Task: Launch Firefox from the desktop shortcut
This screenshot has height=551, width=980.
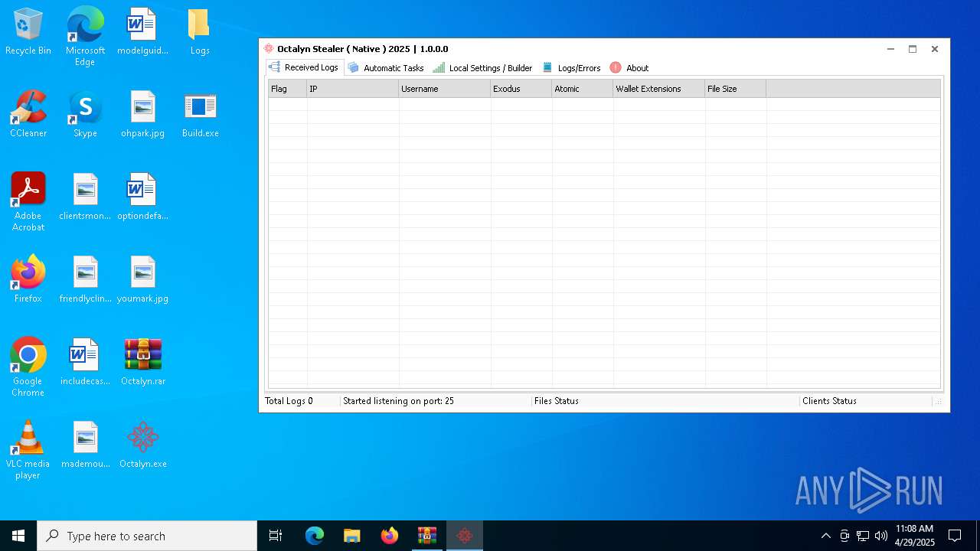Action: coord(28,280)
